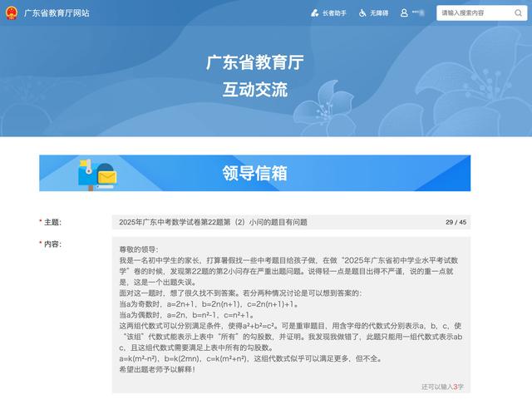Click the 主题 subject input field

tap(291, 222)
